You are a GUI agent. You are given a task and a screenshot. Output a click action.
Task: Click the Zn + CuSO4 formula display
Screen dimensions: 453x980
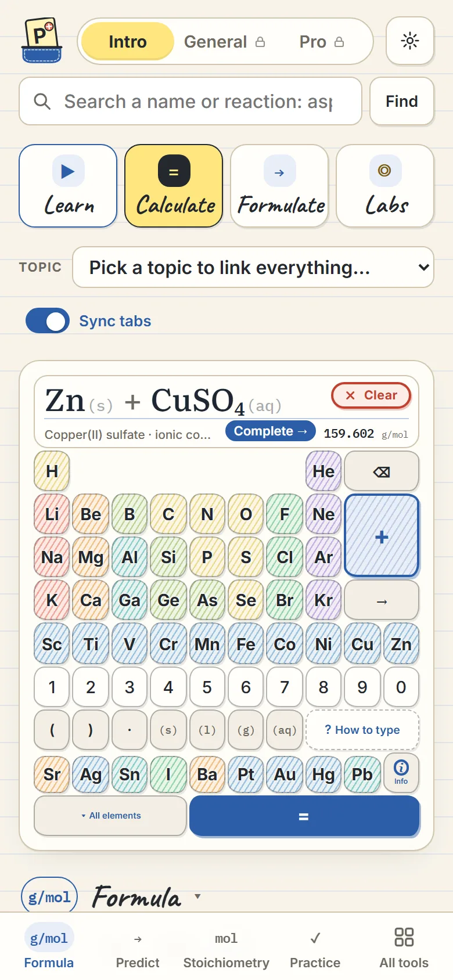click(x=163, y=401)
